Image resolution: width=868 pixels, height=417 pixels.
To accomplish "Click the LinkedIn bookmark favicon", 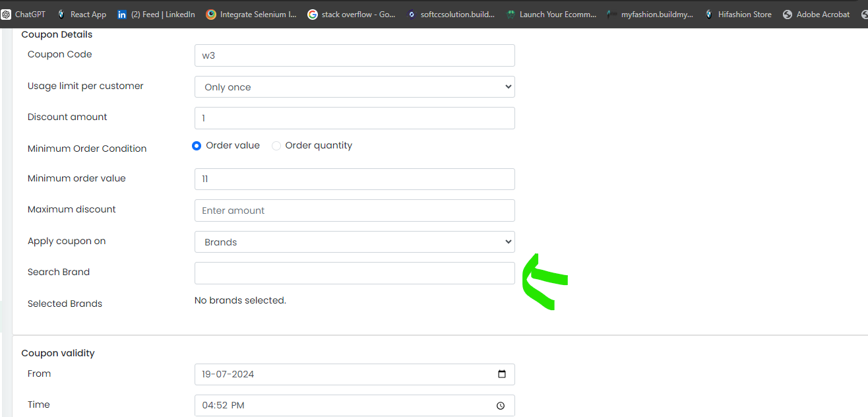I will [122, 14].
